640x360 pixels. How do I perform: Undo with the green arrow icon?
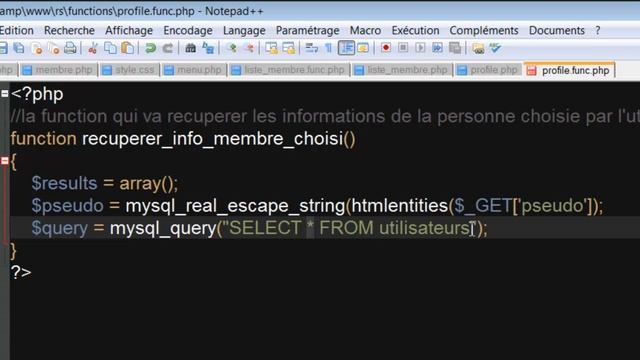pyautogui.click(x=150, y=48)
